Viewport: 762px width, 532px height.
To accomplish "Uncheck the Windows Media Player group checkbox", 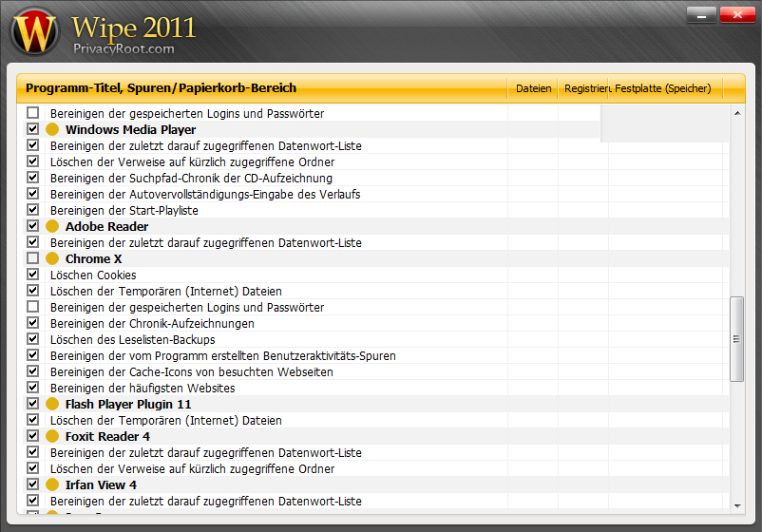I will [32, 129].
